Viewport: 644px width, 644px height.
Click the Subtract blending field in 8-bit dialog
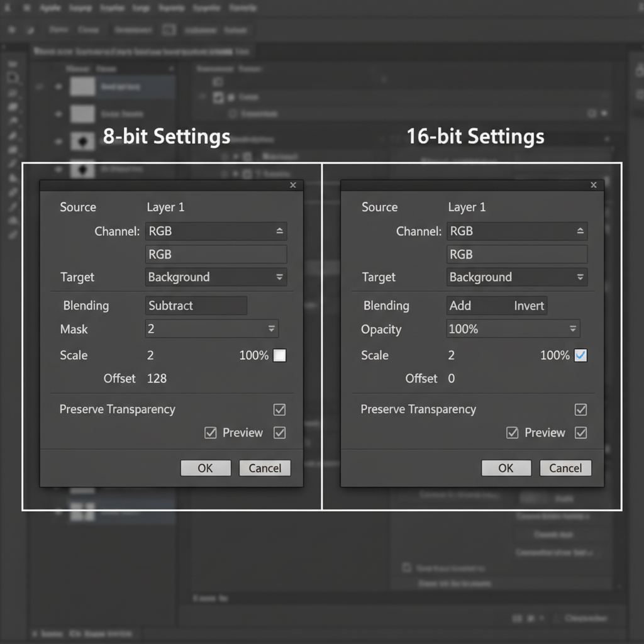[x=196, y=306]
